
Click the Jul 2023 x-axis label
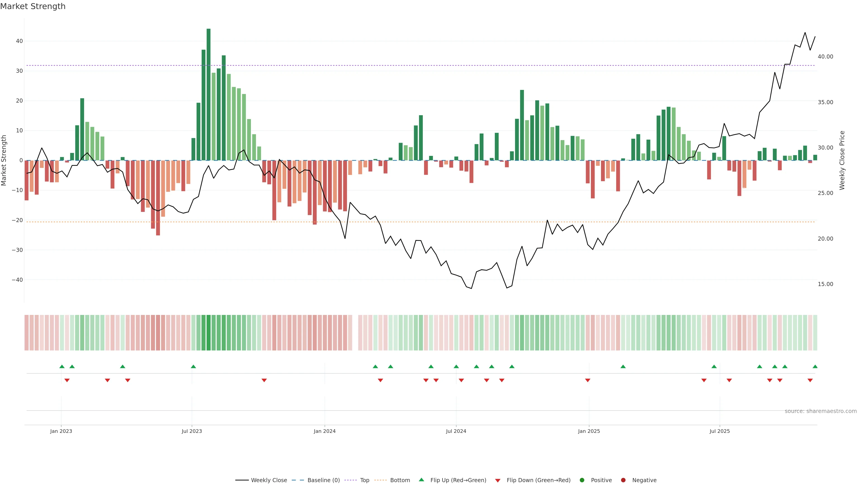(x=192, y=431)
